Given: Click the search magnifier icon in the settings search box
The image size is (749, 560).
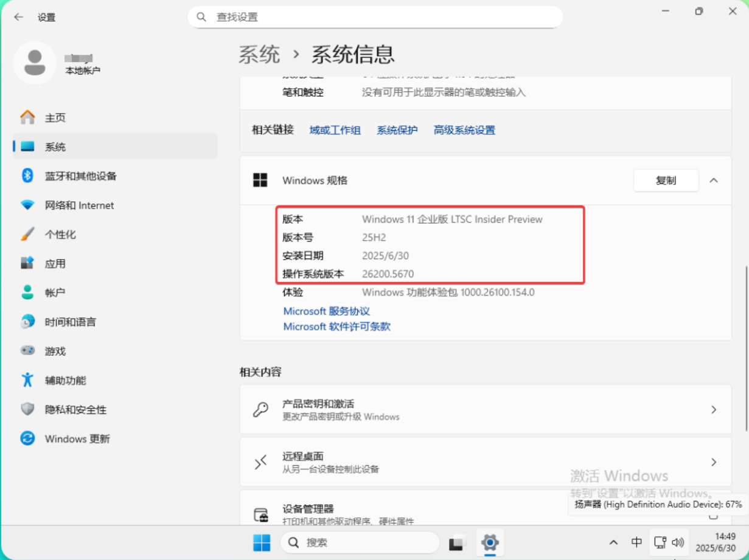Looking at the screenshot, I should coord(201,17).
